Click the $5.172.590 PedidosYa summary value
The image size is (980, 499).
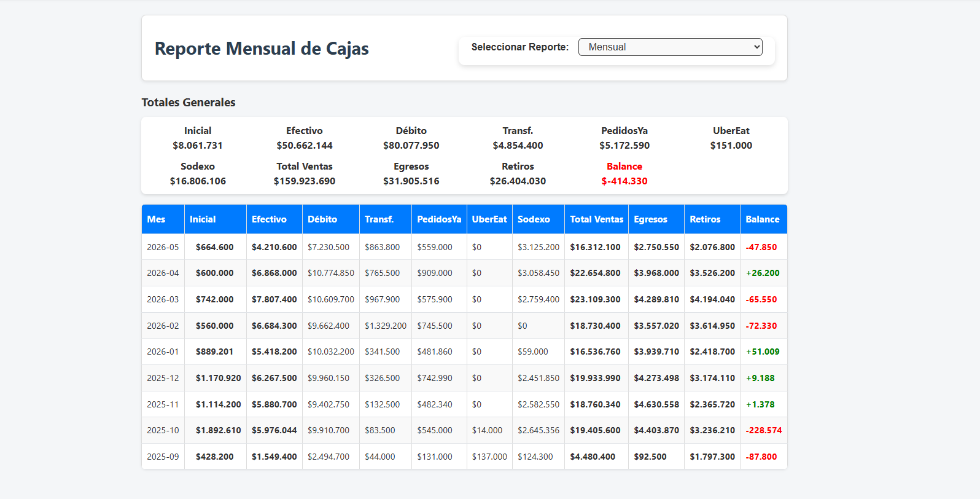[x=624, y=146]
